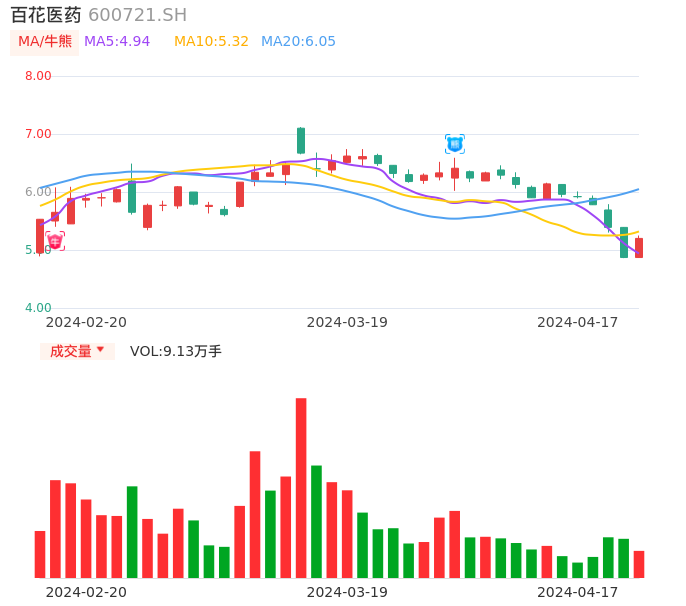
Task: Click the stock name 百花医药
Action: 46,15
